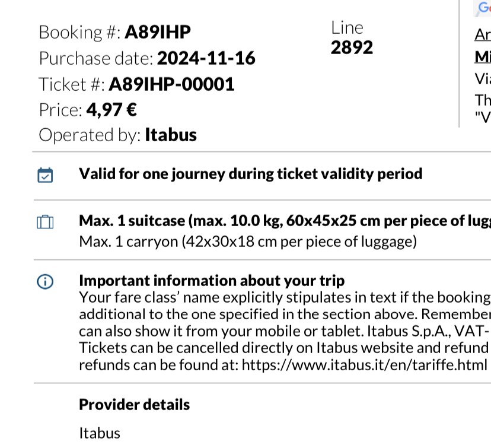The height and width of the screenshot is (448, 491).
Task: Click Itabus under Provider details
Action: point(100,433)
